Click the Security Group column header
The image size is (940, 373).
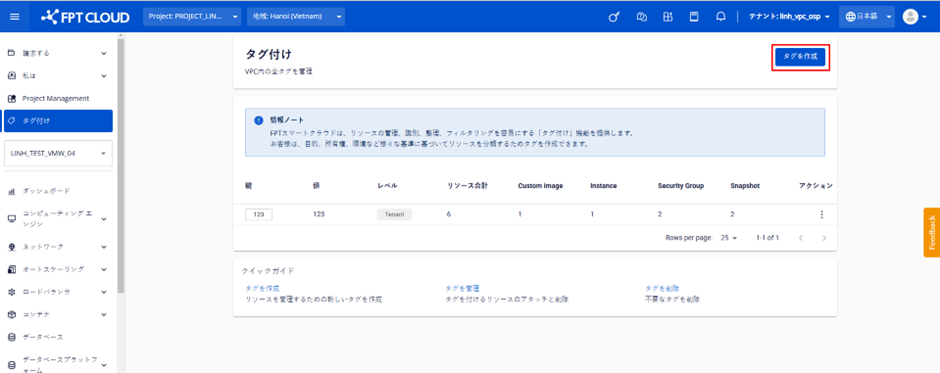pos(681,186)
